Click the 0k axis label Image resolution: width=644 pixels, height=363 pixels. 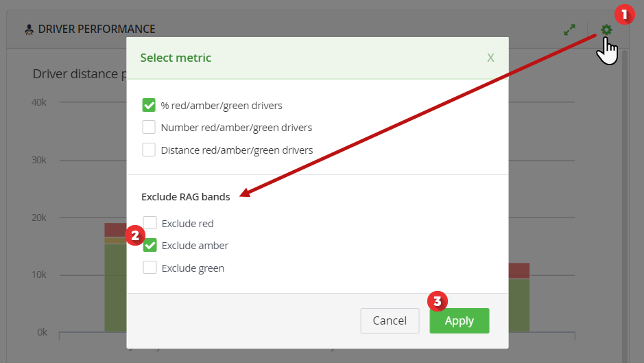click(x=43, y=332)
